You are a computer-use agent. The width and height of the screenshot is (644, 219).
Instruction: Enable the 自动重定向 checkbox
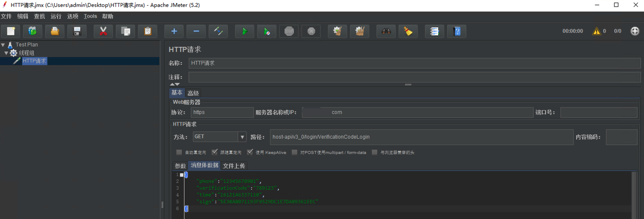click(179, 152)
